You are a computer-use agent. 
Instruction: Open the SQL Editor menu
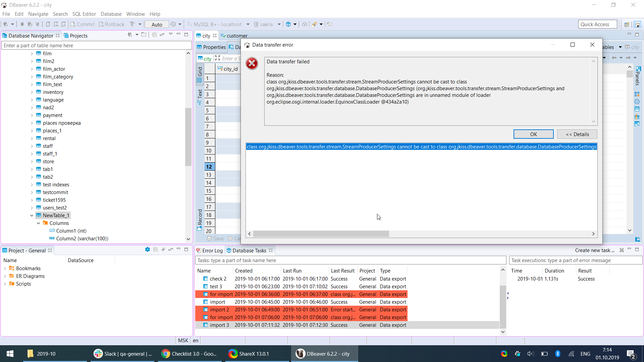tap(84, 14)
